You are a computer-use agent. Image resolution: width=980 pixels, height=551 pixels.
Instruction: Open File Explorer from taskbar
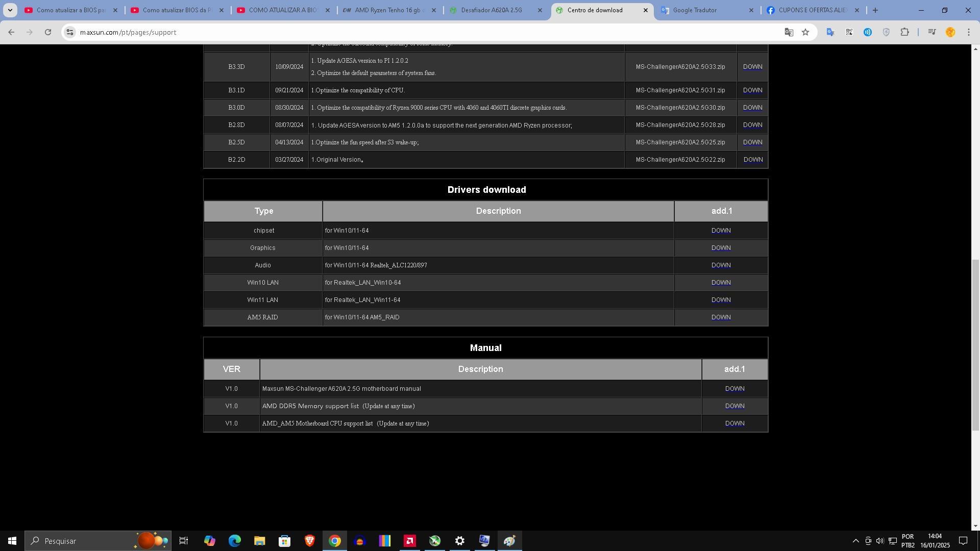pyautogui.click(x=259, y=541)
